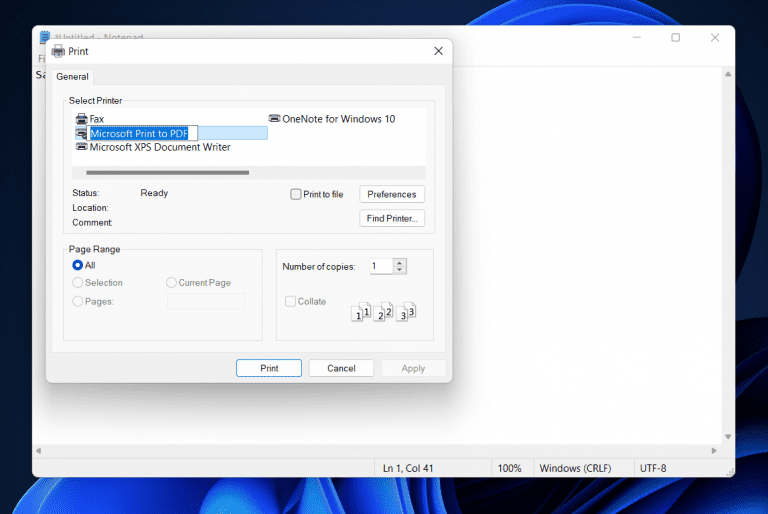Click the printer icon in Print title bar
This screenshot has width=768, height=514.
(x=58, y=51)
